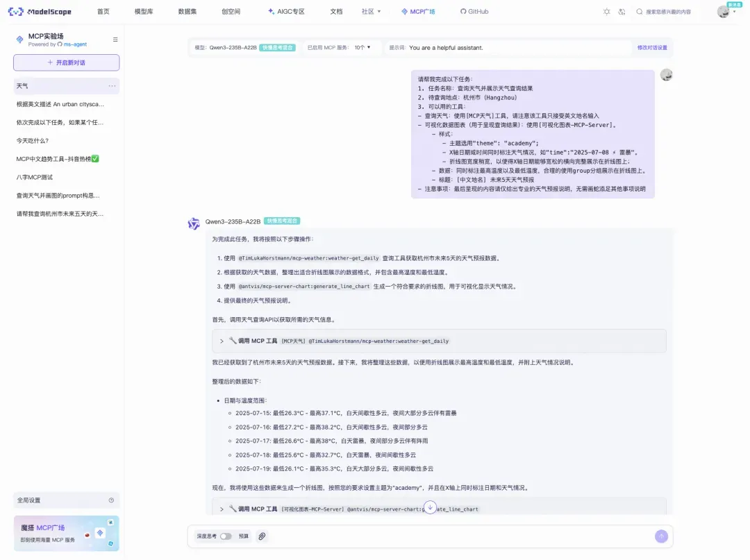Viewport: 750px width, 560px height.
Task: Open the GitHub link in top bar
Action: (474, 12)
